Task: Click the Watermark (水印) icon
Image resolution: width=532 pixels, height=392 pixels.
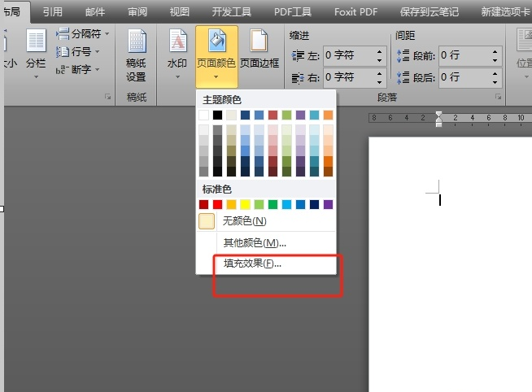Action: click(178, 41)
